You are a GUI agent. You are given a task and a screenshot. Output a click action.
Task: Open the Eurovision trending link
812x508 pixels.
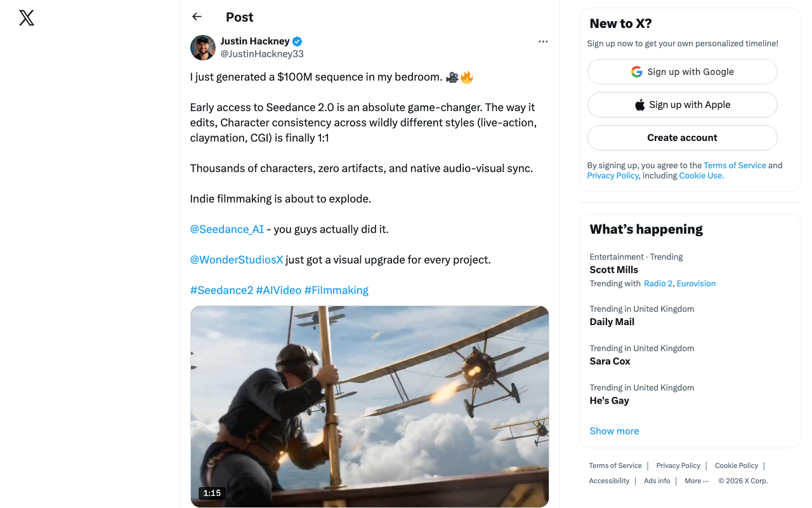[696, 284]
